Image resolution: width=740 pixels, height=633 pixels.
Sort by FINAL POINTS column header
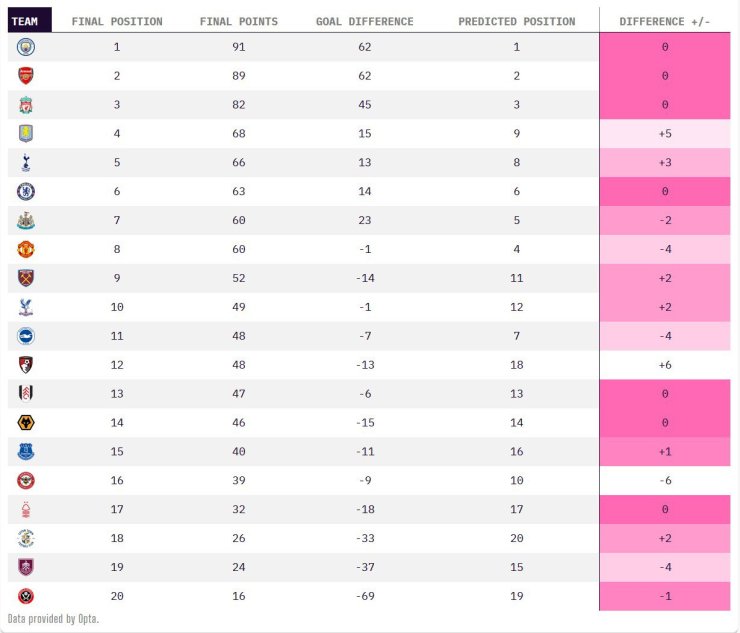tap(239, 22)
